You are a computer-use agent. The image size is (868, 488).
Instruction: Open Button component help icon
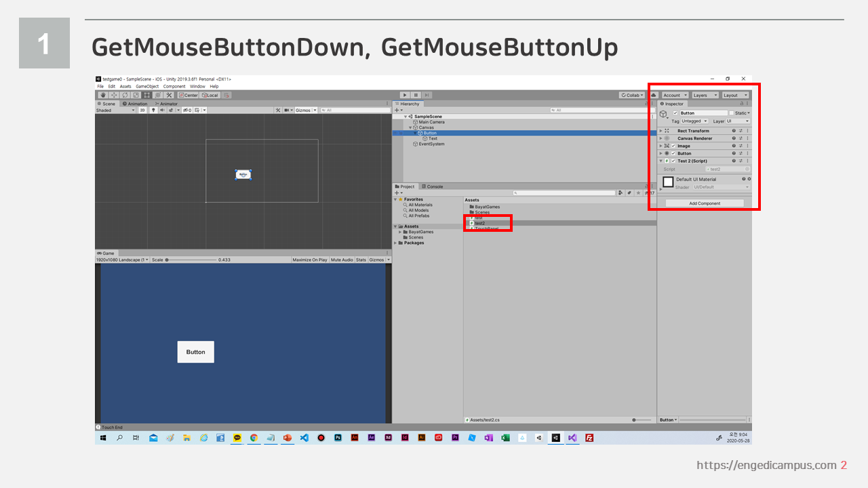pyautogui.click(x=734, y=153)
